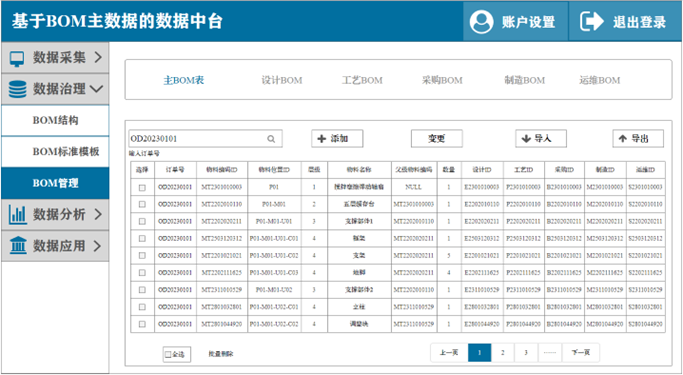Tick the checkbox for row MT2301010003
The height and width of the screenshot is (375, 683).
(142, 187)
